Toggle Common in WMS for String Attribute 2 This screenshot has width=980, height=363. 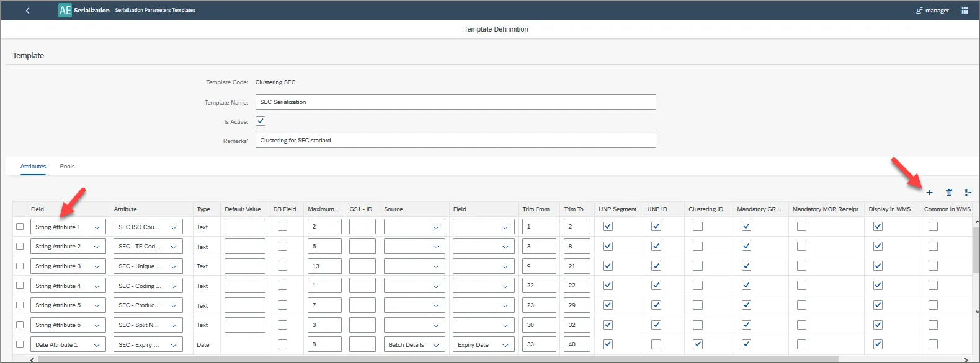pos(933,247)
